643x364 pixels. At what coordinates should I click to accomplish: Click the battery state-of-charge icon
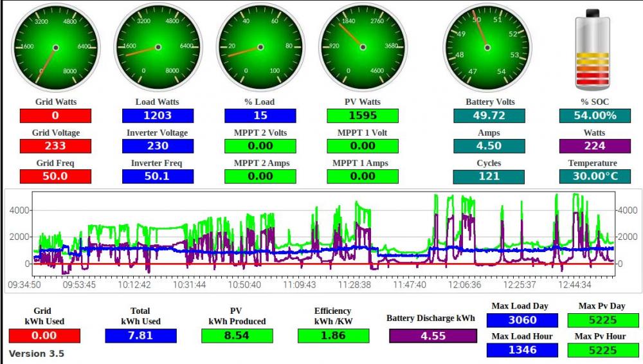coord(593,50)
